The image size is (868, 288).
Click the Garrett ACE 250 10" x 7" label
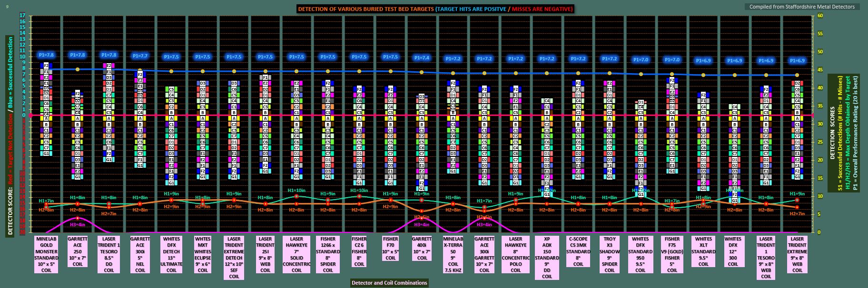(78, 251)
